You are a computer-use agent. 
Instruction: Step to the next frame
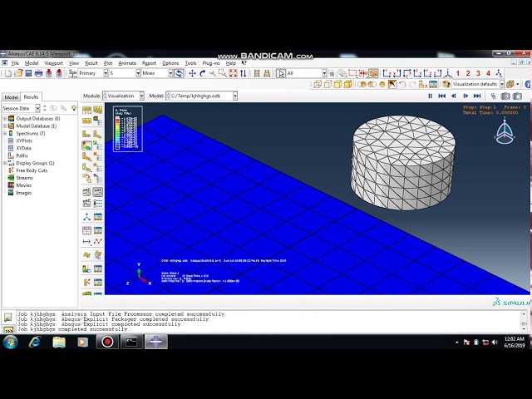[465, 96]
